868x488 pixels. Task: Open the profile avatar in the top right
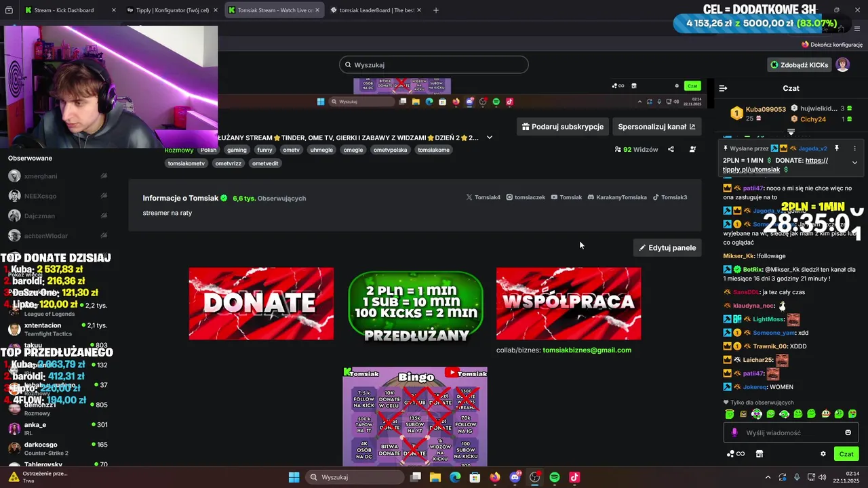pyautogui.click(x=842, y=65)
